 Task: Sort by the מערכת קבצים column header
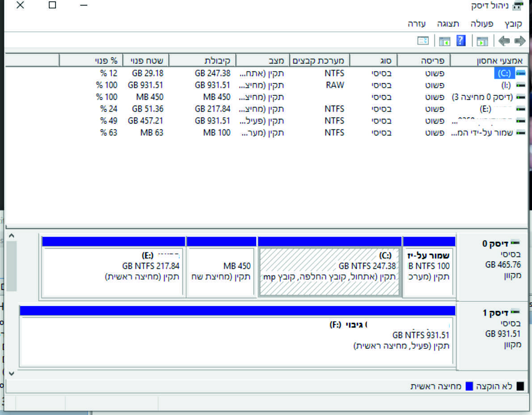click(x=319, y=60)
